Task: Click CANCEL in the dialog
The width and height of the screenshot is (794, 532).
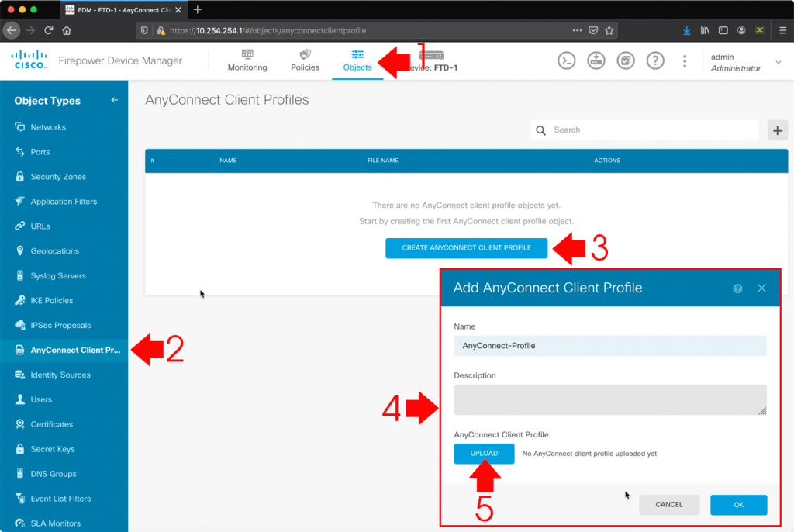Action: 669,505
